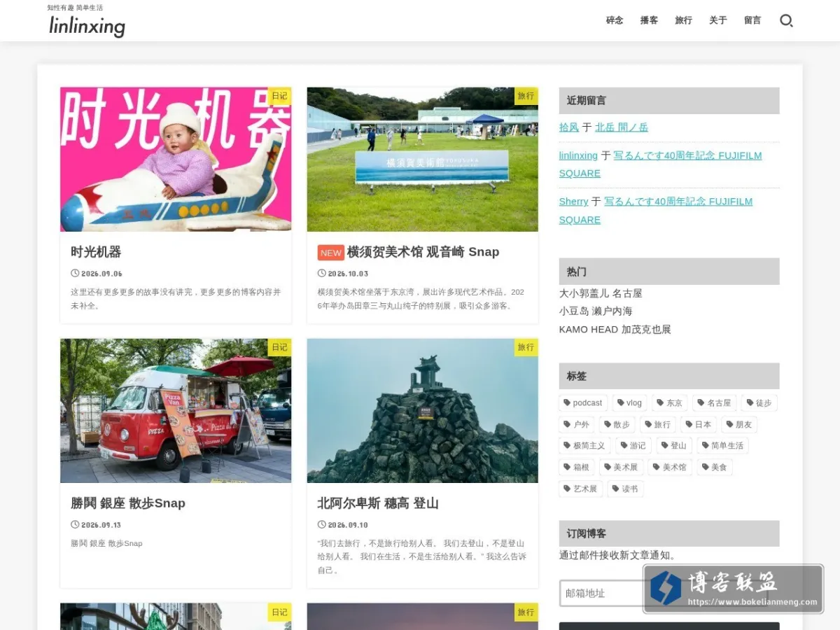Click 日记 badge on 时光机器 card

click(279, 96)
